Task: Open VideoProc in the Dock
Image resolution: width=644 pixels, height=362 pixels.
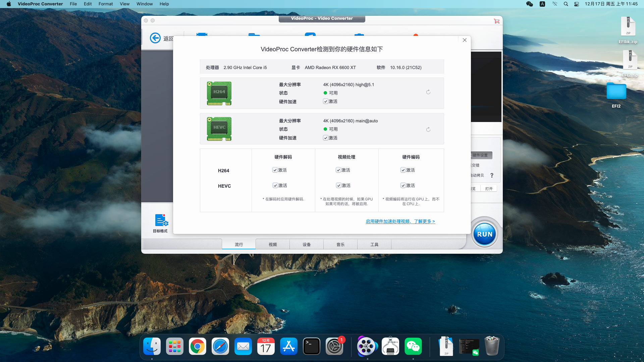Action: coord(367,346)
